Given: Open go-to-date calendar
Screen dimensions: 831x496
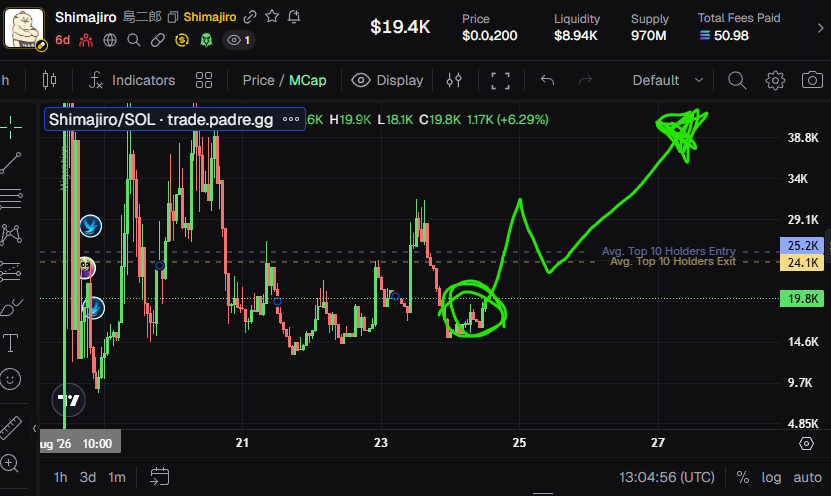Looking at the screenshot, I should [160, 477].
